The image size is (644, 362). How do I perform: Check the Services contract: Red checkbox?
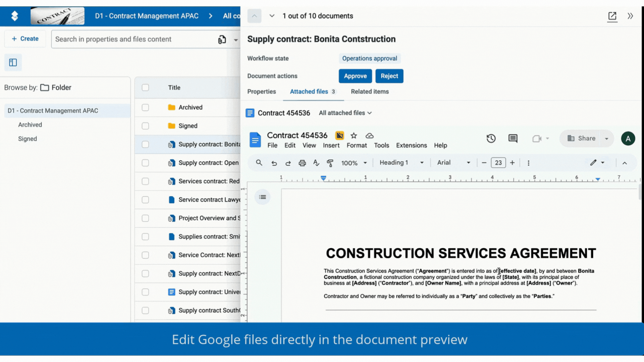[145, 181]
